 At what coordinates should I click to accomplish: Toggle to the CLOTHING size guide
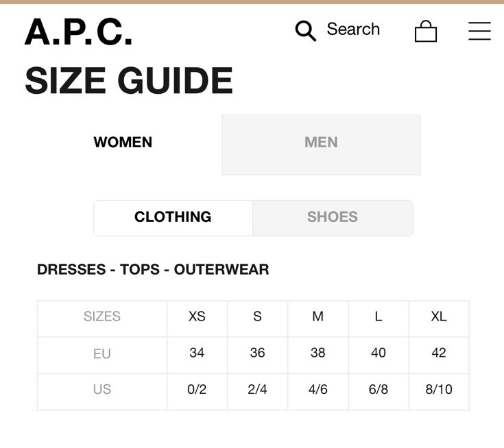(x=173, y=217)
